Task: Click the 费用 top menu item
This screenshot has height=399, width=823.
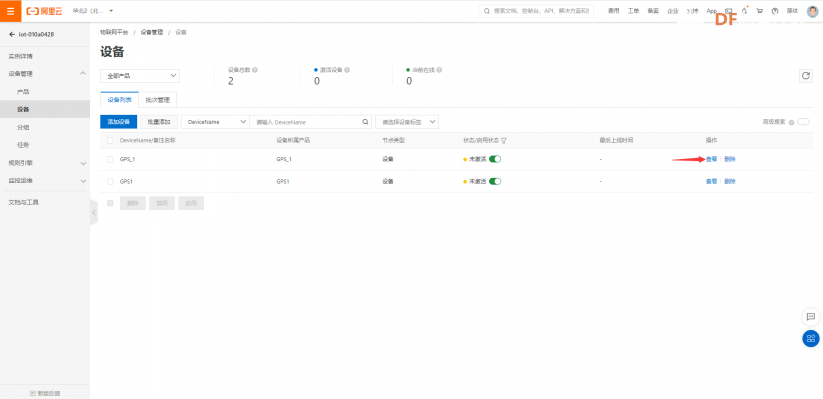Action: tap(614, 11)
